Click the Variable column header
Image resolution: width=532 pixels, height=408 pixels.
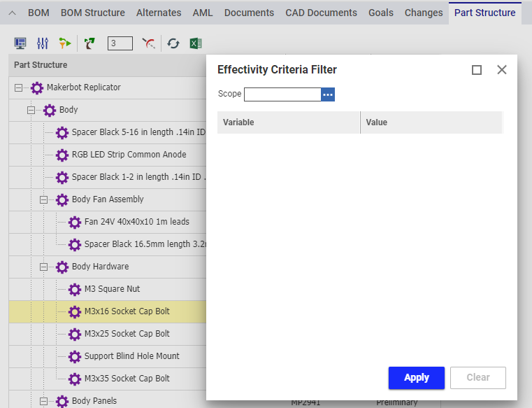pyautogui.click(x=289, y=122)
